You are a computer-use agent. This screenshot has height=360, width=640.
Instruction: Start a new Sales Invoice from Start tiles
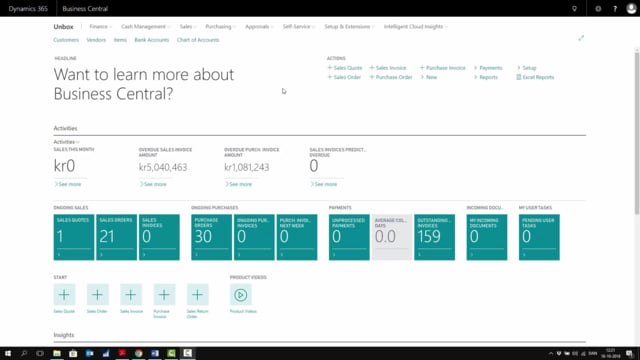click(131, 295)
